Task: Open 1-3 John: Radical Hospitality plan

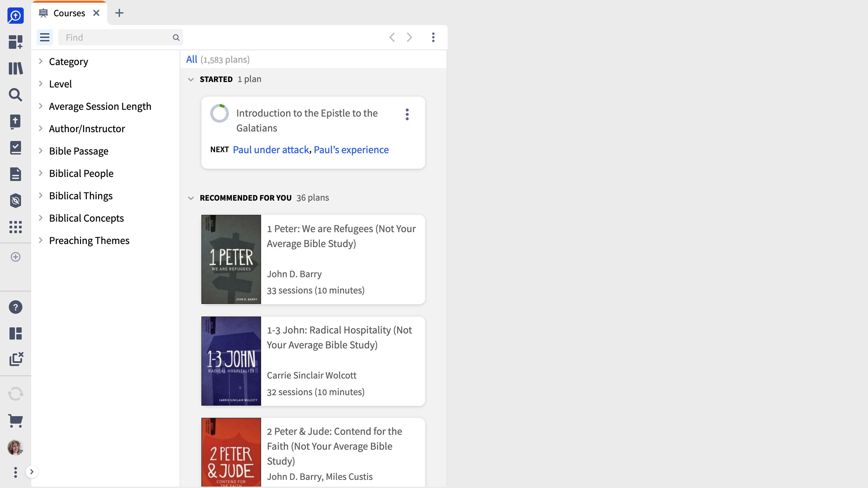Action: (x=339, y=337)
